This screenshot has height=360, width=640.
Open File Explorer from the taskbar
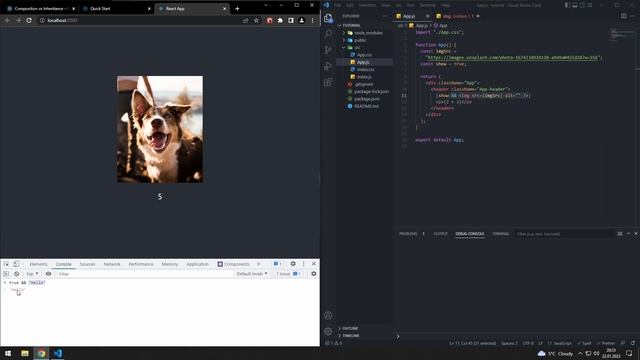pos(25,353)
